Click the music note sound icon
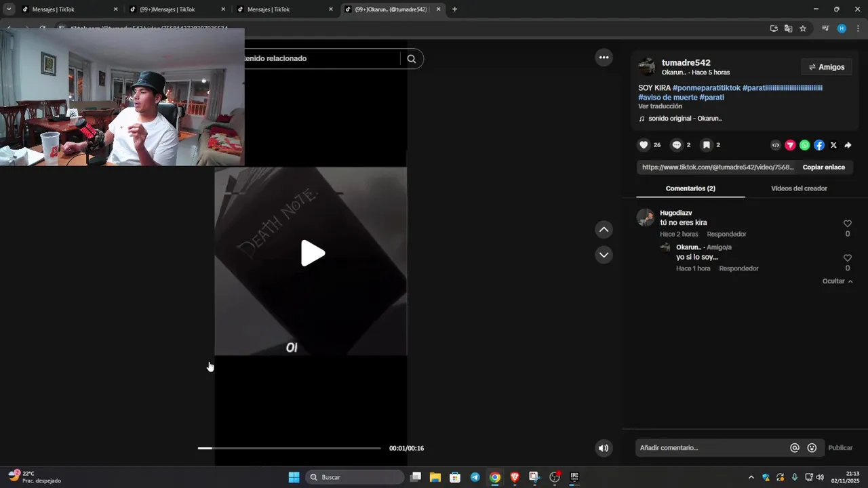This screenshot has width=868, height=488. [642, 119]
